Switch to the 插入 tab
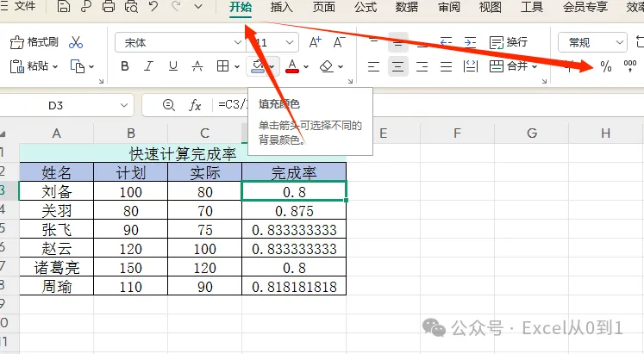 tap(281, 7)
